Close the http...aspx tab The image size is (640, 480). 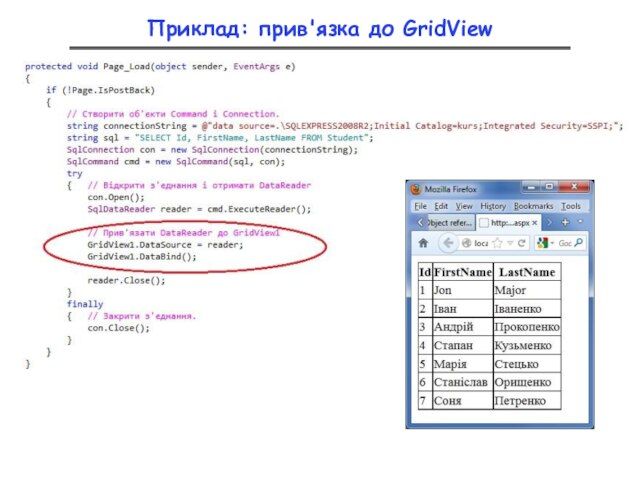(535, 222)
